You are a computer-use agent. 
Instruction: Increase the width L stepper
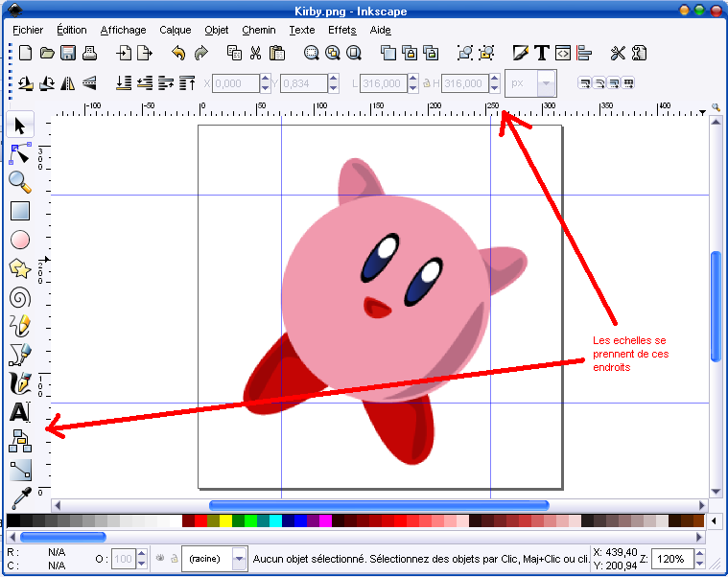(x=413, y=79)
